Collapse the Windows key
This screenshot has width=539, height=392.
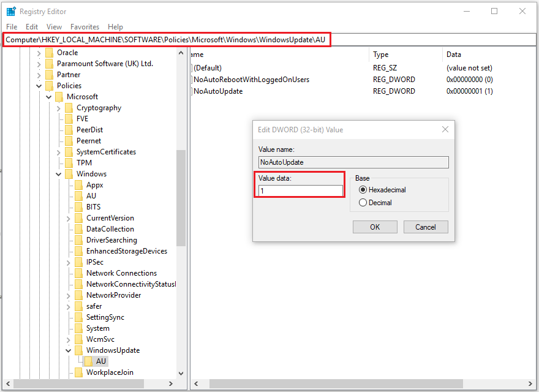point(58,175)
